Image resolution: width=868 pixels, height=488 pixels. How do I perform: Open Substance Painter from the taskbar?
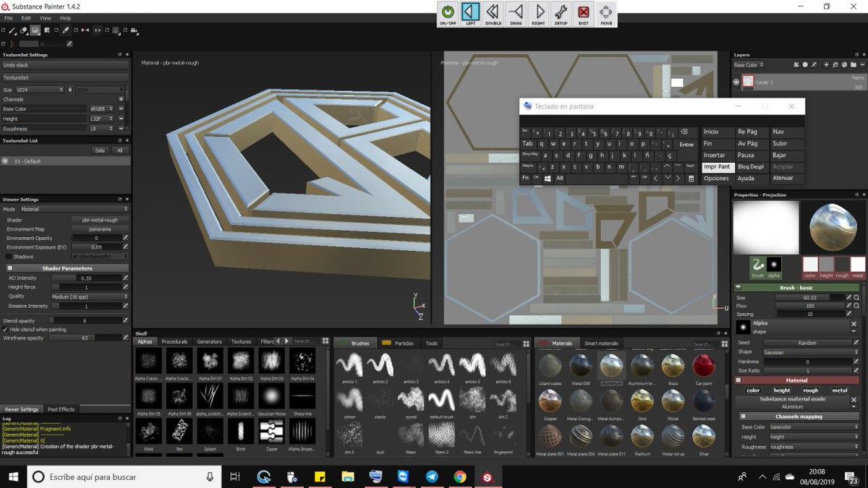click(488, 477)
